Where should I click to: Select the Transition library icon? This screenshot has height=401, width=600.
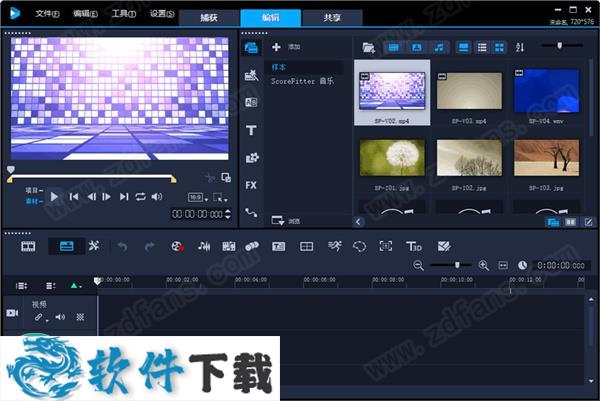tap(251, 102)
